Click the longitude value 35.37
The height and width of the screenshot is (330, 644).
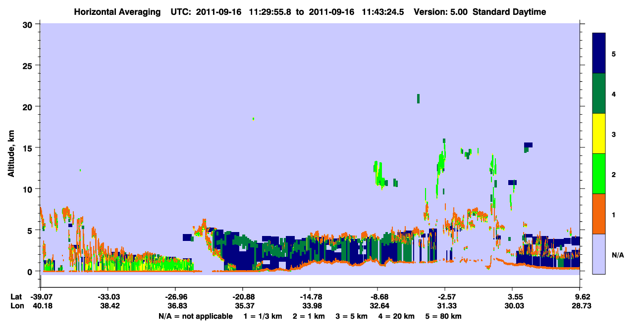point(245,306)
